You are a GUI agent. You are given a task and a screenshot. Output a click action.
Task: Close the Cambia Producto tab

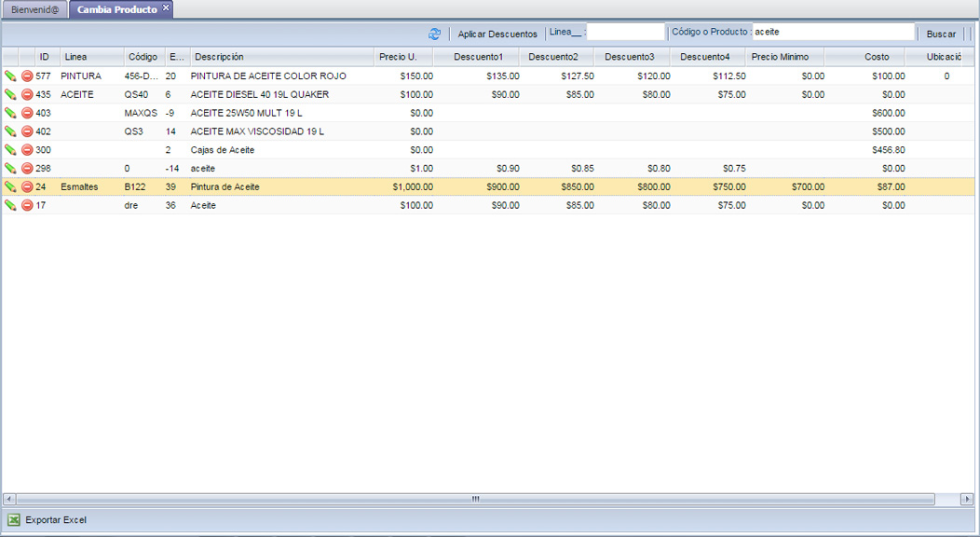pos(166,8)
